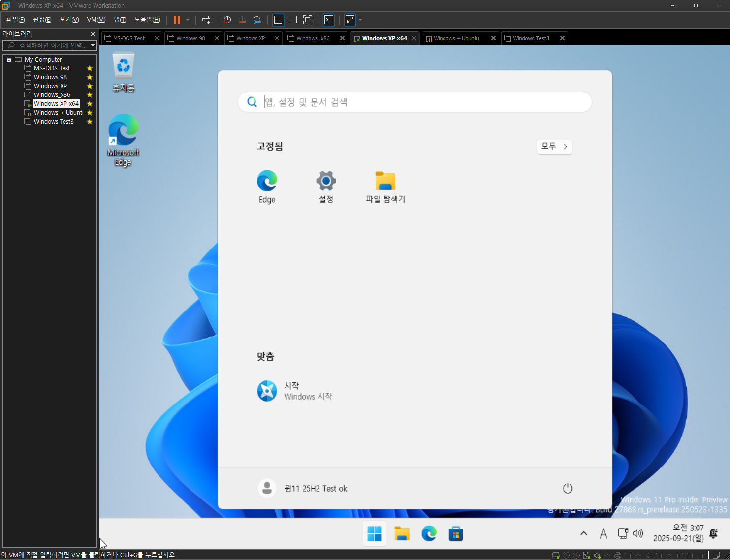
Task: Click the Start menu power button
Action: (568, 488)
